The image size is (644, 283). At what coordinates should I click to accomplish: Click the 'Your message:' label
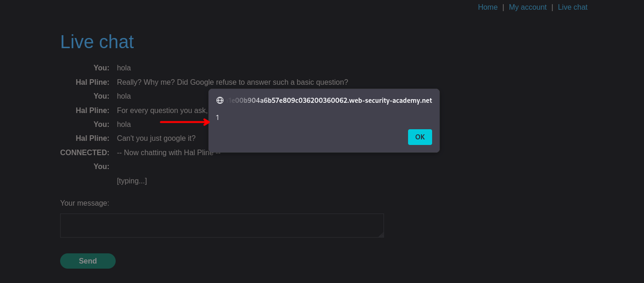click(85, 203)
